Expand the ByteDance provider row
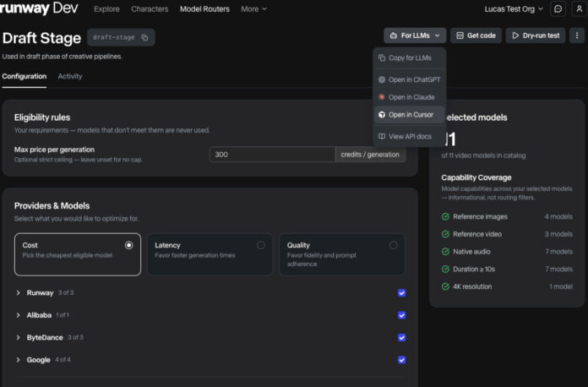This screenshot has width=588, height=387. (x=18, y=337)
